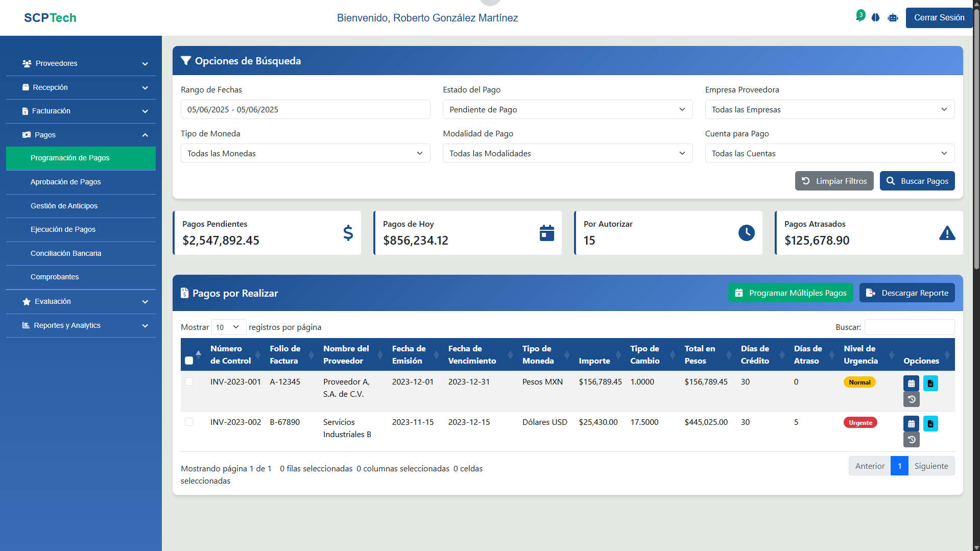The width and height of the screenshot is (980, 551).
Task: Open the robot assistant icon
Action: (x=893, y=18)
